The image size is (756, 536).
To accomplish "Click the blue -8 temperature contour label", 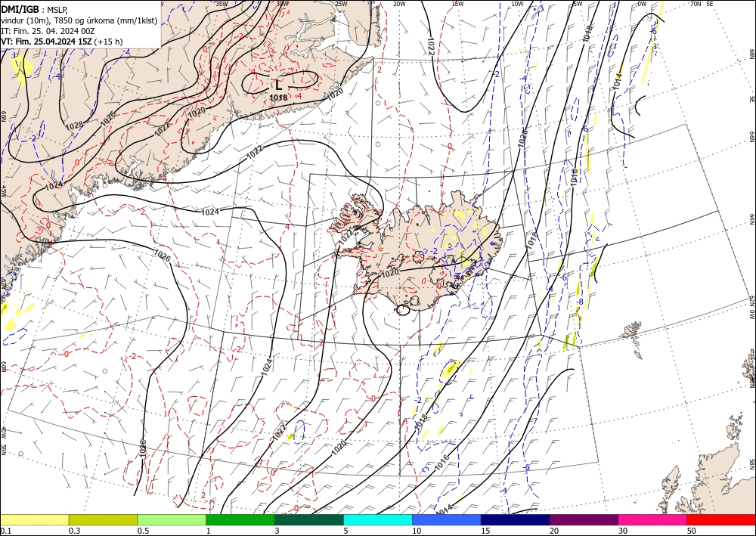I will (x=581, y=302).
